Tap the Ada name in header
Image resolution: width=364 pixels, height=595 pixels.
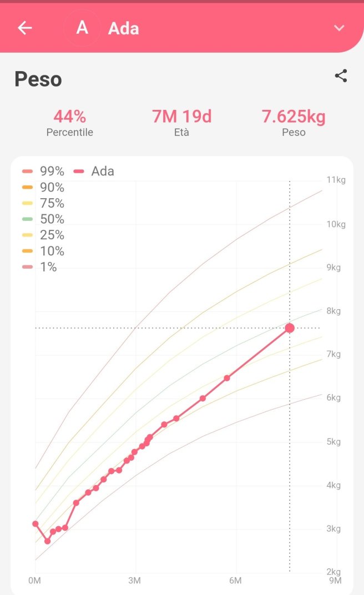pos(123,28)
